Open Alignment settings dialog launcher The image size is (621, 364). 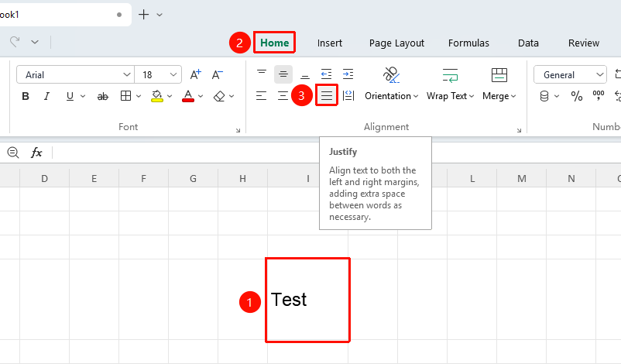[519, 130]
